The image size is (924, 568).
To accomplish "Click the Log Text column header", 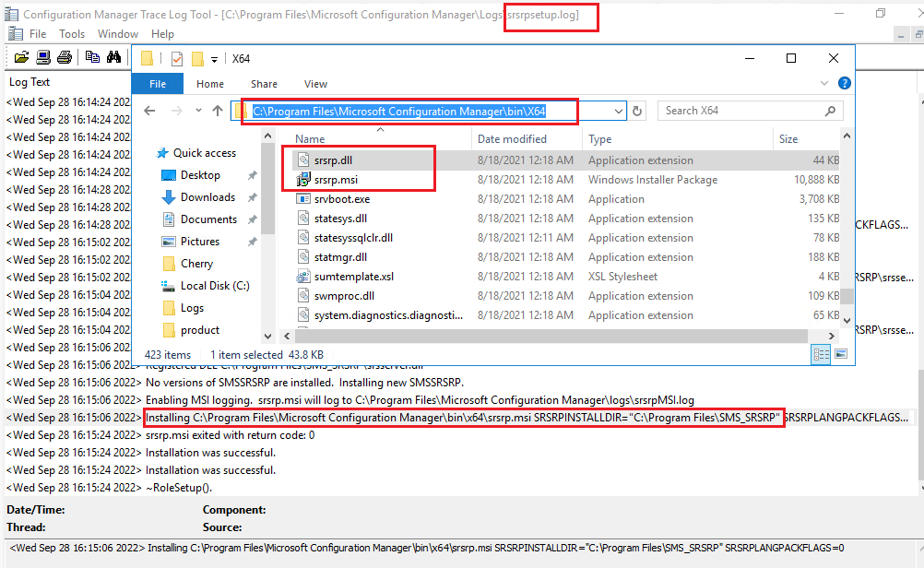I will point(30,82).
